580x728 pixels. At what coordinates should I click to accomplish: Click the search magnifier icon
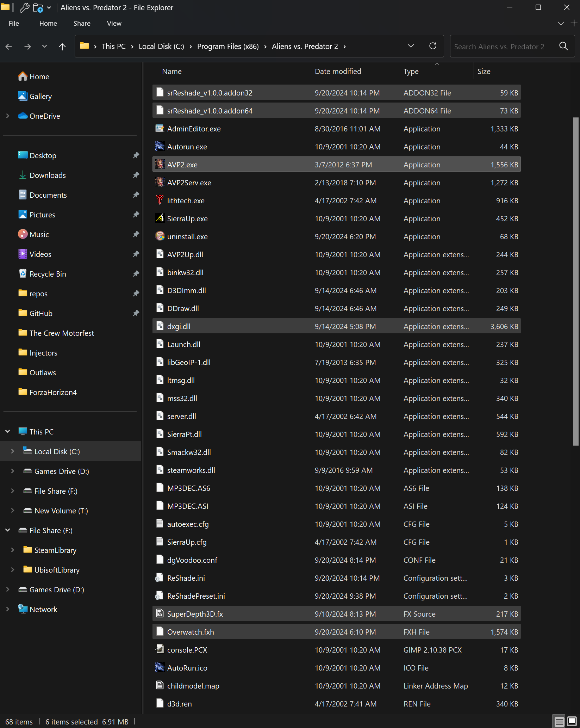tap(564, 46)
